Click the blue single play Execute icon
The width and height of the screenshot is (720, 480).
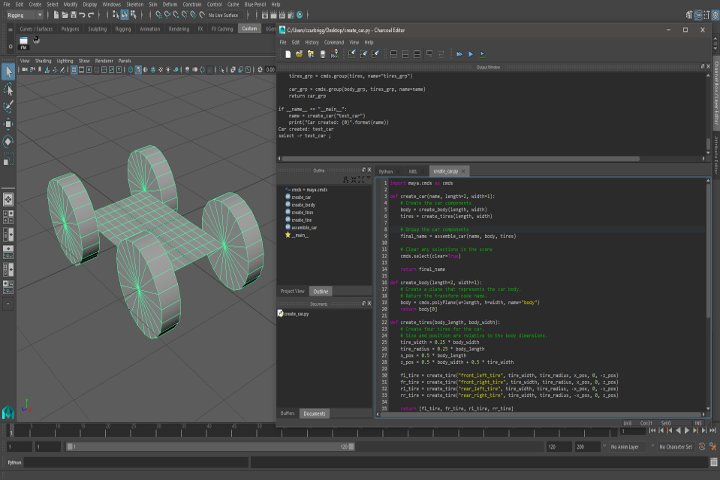coord(471,54)
